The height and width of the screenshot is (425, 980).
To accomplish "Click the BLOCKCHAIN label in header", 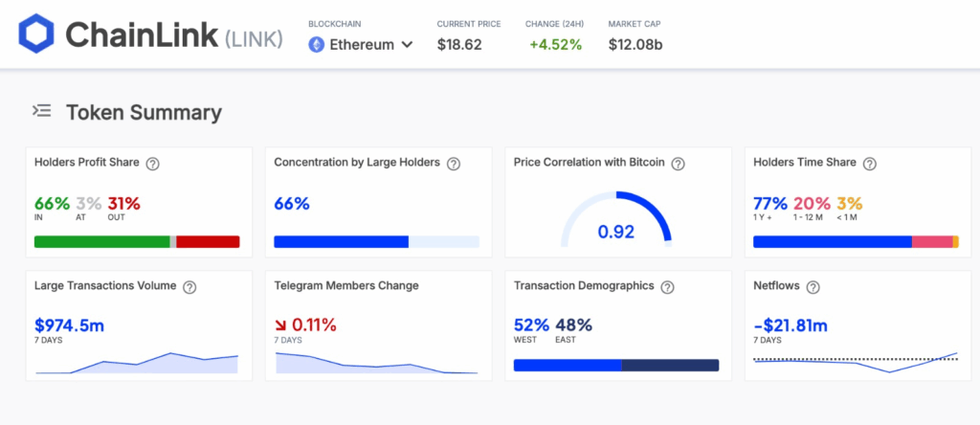I will (x=335, y=24).
